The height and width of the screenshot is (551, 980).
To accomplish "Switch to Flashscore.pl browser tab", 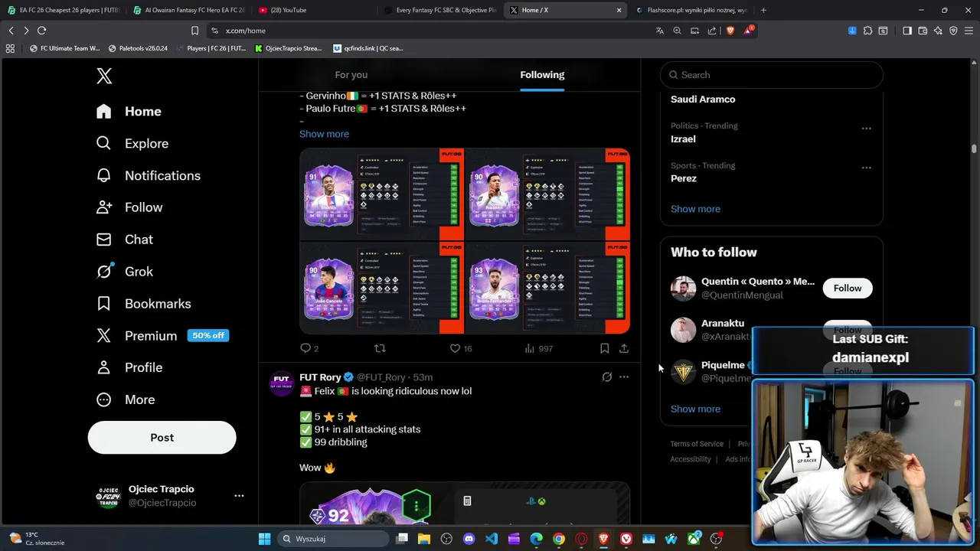I will 693,10.
